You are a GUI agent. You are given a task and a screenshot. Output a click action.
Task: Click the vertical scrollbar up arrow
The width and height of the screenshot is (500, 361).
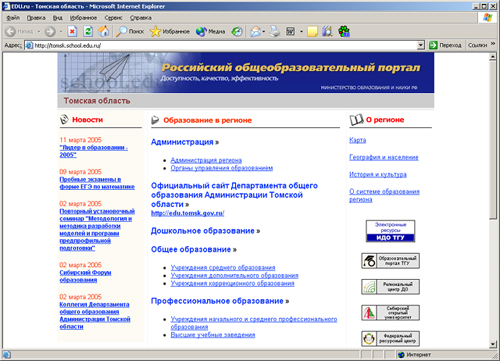point(493,57)
